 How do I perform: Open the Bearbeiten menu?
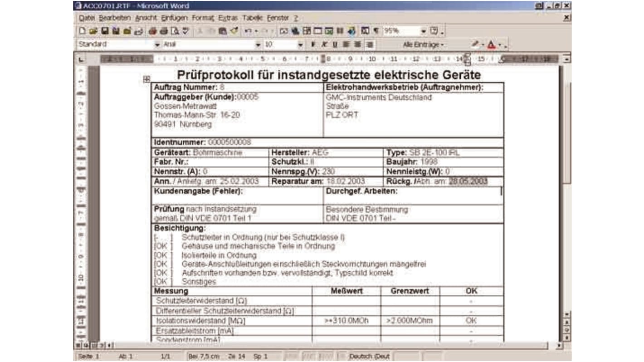[x=115, y=18]
